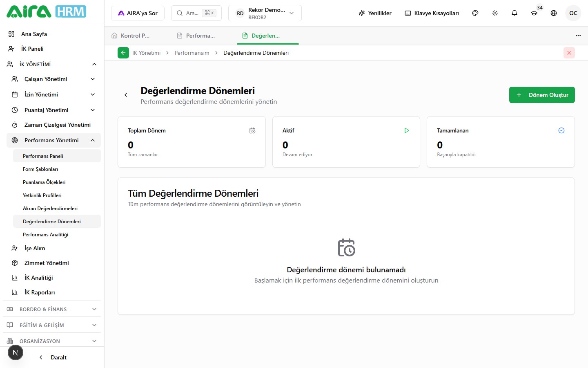Open the OC user avatar menu
The height and width of the screenshot is (368, 588).
[573, 13]
